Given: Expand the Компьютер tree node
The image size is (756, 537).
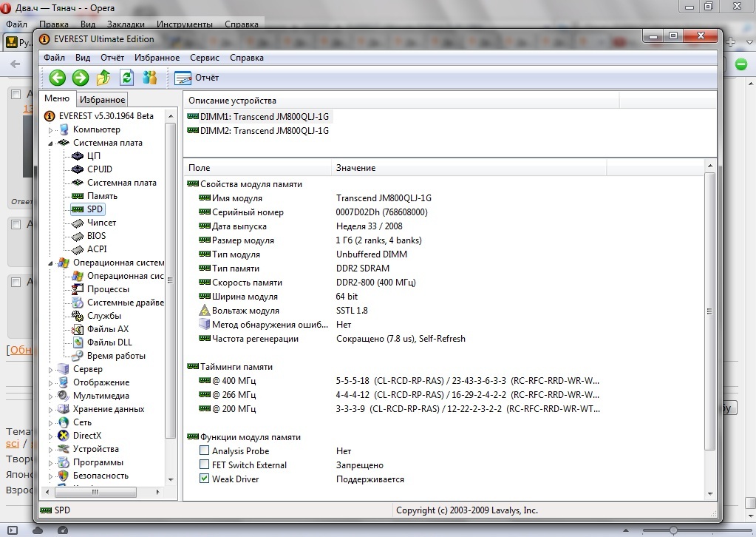Looking at the screenshot, I should 51,129.
